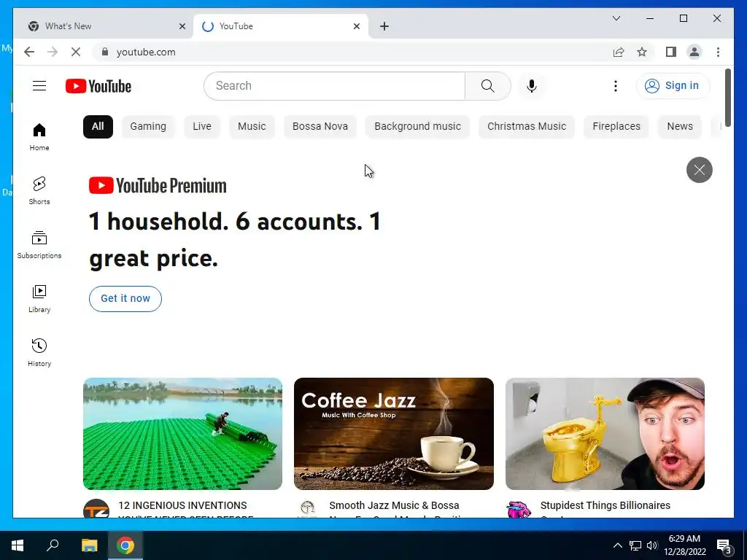The width and height of the screenshot is (747, 560).
Task: Open Windows taskbar search
Action: (x=53, y=545)
